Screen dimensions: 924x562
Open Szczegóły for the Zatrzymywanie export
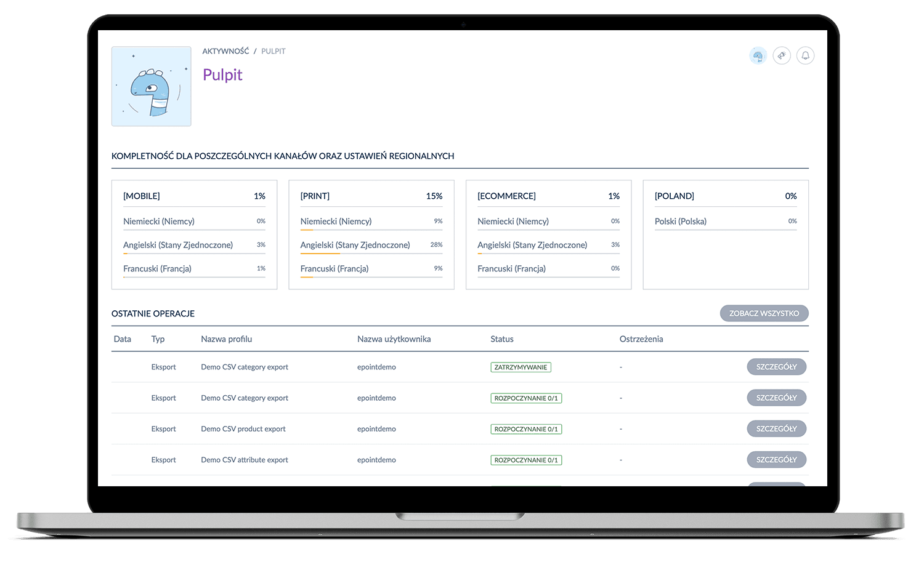point(776,367)
